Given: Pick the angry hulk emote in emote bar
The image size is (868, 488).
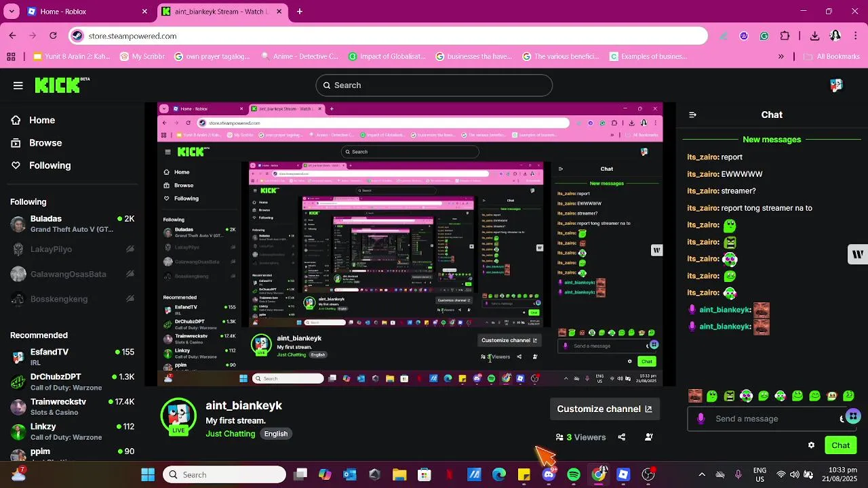Looking at the screenshot, I should (x=729, y=396).
